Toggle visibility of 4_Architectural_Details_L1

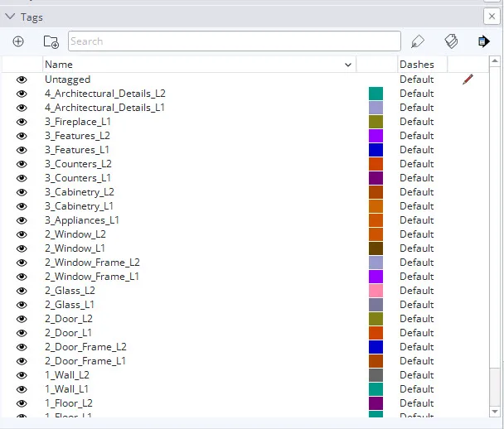pos(22,108)
